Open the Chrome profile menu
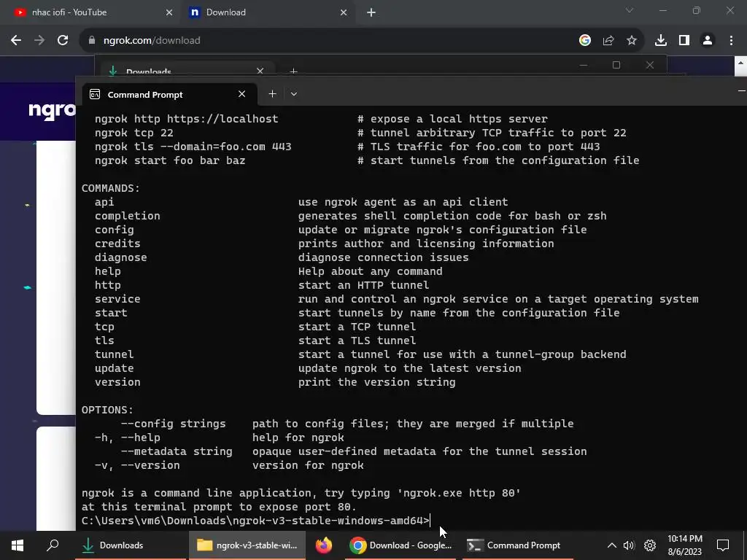The height and width of the screenshot is (560, 747). point(708,41)
